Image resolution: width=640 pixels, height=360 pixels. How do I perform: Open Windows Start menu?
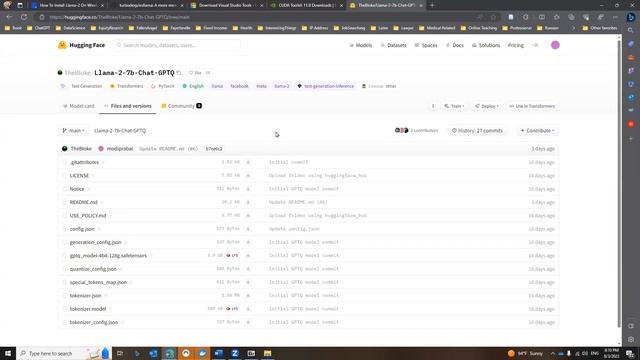[8, 353]
